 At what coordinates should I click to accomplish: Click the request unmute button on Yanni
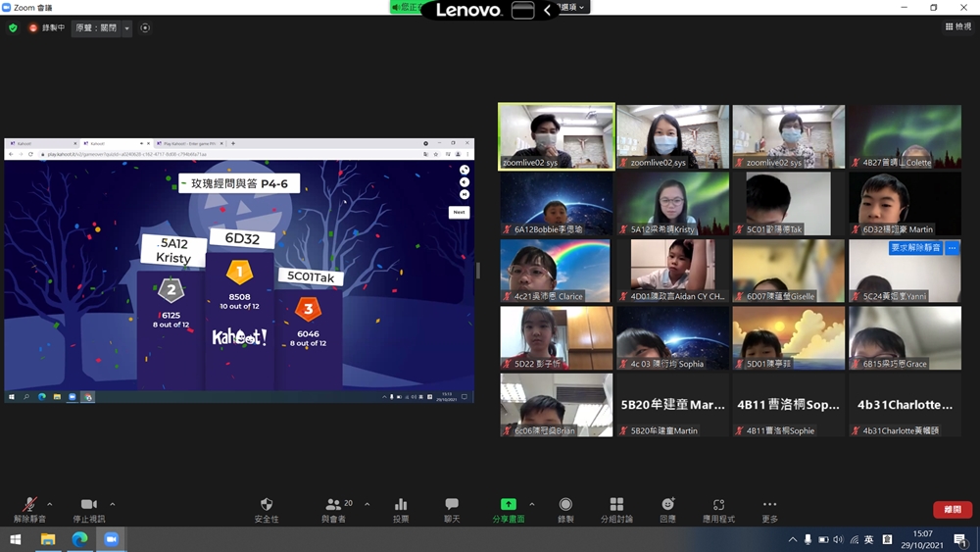[915, 247]
